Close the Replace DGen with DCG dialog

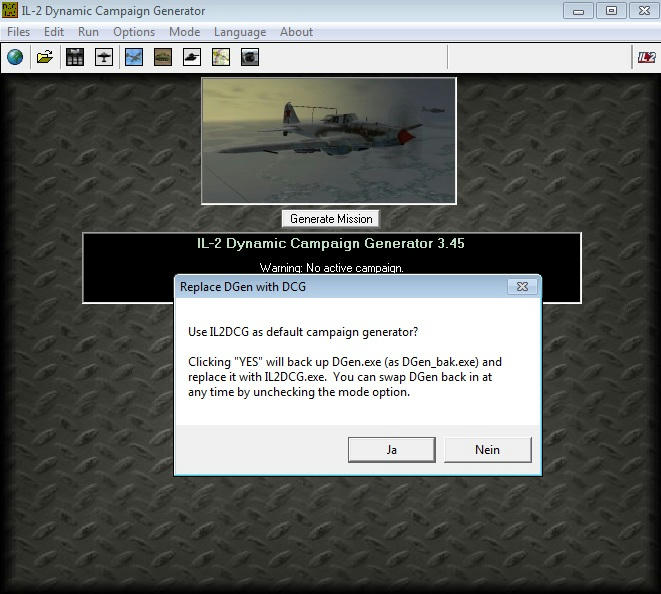522,287
